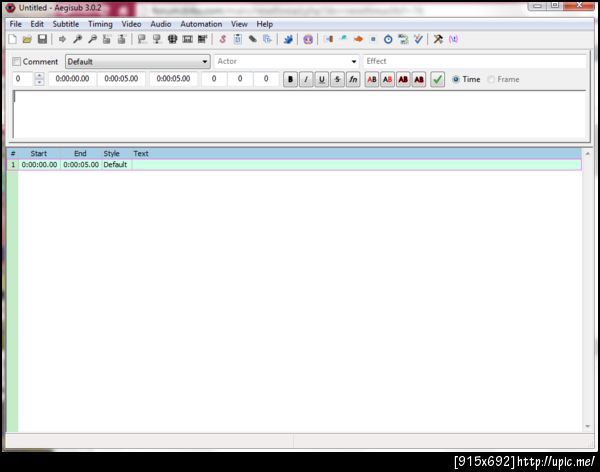The width and height of the screenshot is (600, 472).
Task: Open script Properties icon
Action: tap(238, 39)
